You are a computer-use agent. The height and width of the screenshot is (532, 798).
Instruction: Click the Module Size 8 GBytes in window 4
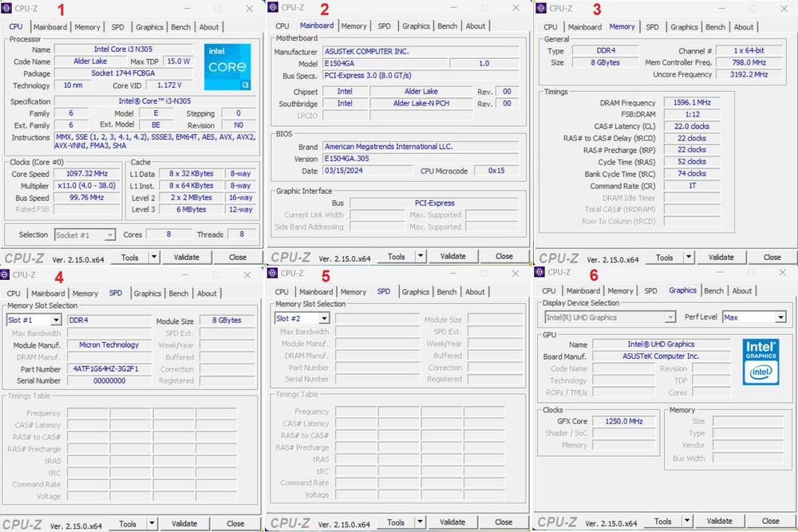pyautogui.click(x=227, y=321)
